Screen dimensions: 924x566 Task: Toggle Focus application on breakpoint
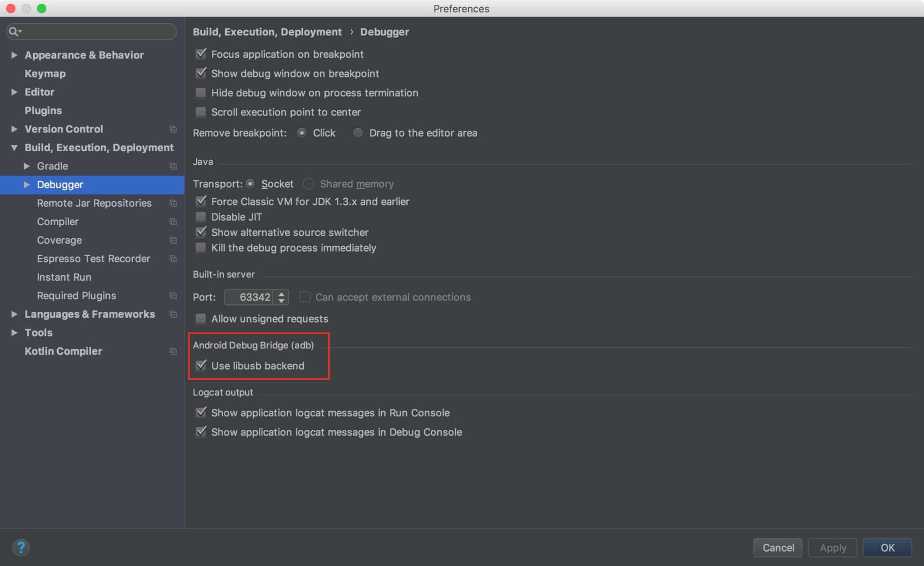click(x=201, y=54)
